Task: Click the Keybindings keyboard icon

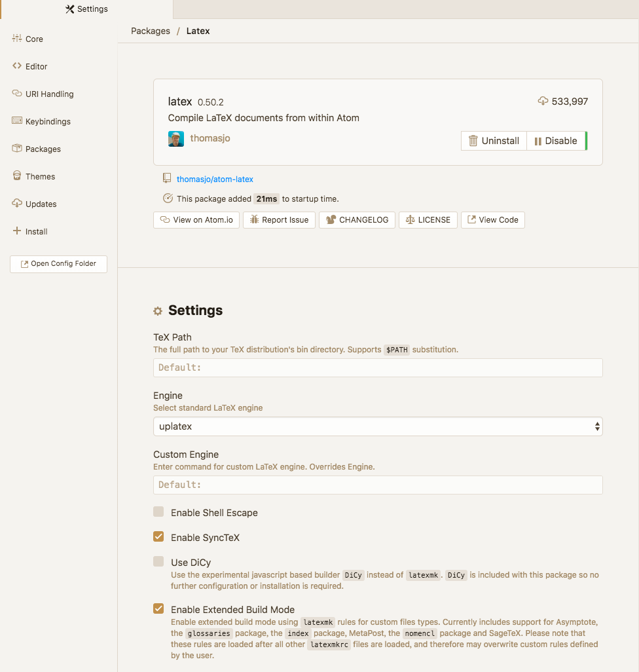Action: tap(17, 121)
